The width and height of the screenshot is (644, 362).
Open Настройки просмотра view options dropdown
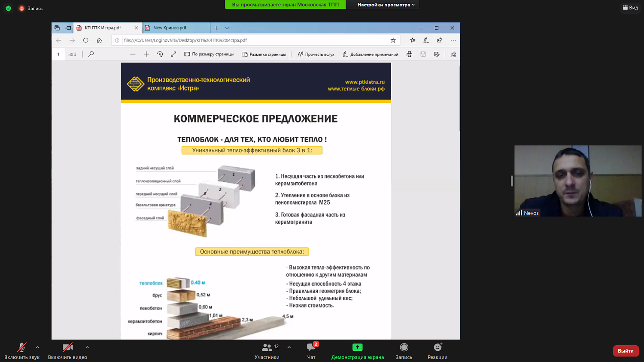386,5
